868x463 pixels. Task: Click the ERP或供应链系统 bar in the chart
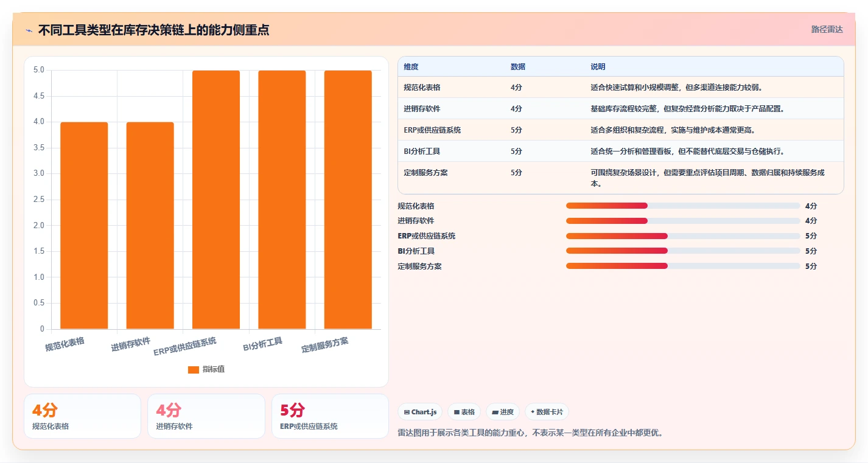216,200
